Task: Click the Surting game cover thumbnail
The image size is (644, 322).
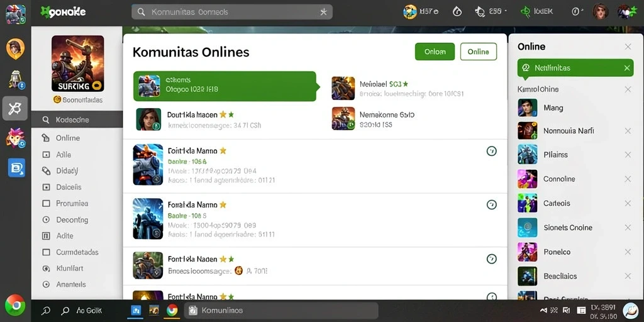Action: coord(77,64)
